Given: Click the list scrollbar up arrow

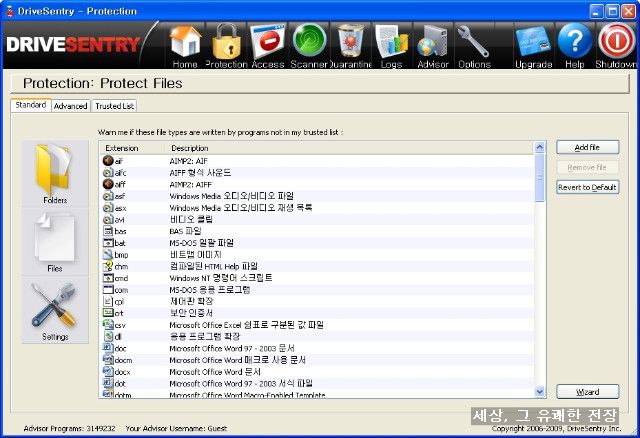Looking at the screenshot, I should click(540, 147).
